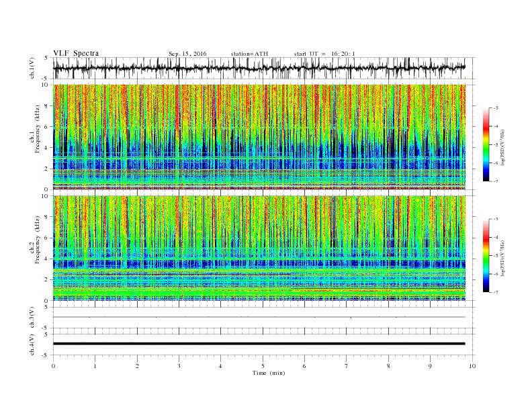This screenshot has width=532, height=411.
Task: Click the upper PSD color scale bar
Action: coord(486,144)
